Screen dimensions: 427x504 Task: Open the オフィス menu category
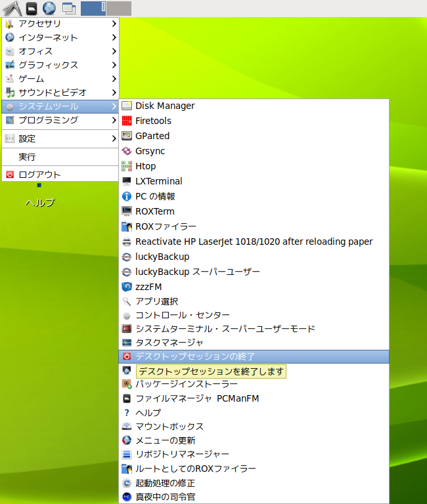click(60, 51)
